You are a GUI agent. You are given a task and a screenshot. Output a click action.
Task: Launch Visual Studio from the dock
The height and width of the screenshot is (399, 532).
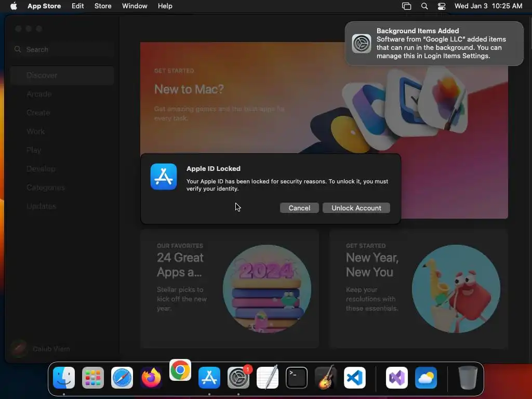click(x=397, y=378)
